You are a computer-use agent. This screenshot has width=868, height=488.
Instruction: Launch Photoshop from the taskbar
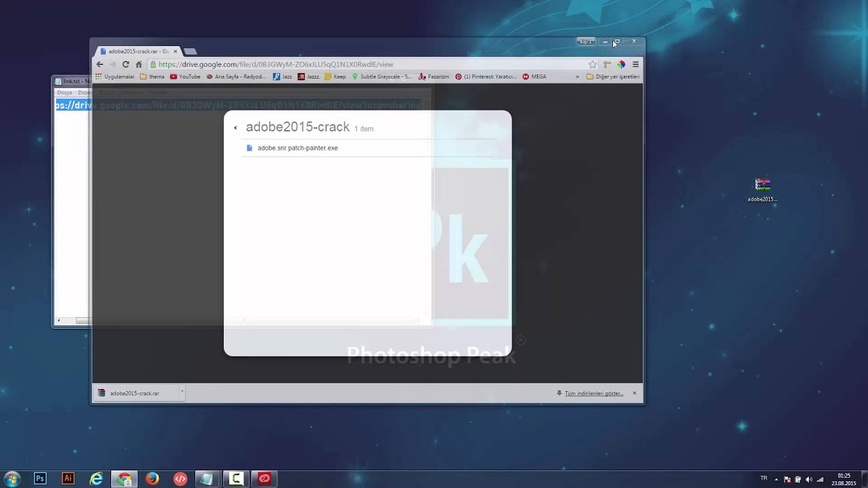pos(40,479)
